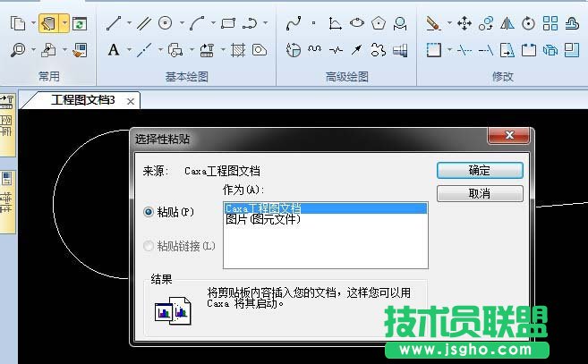Select the Text 'A' tool
The height and width of the screenshot is (364, 588).
tap(114, 50)
